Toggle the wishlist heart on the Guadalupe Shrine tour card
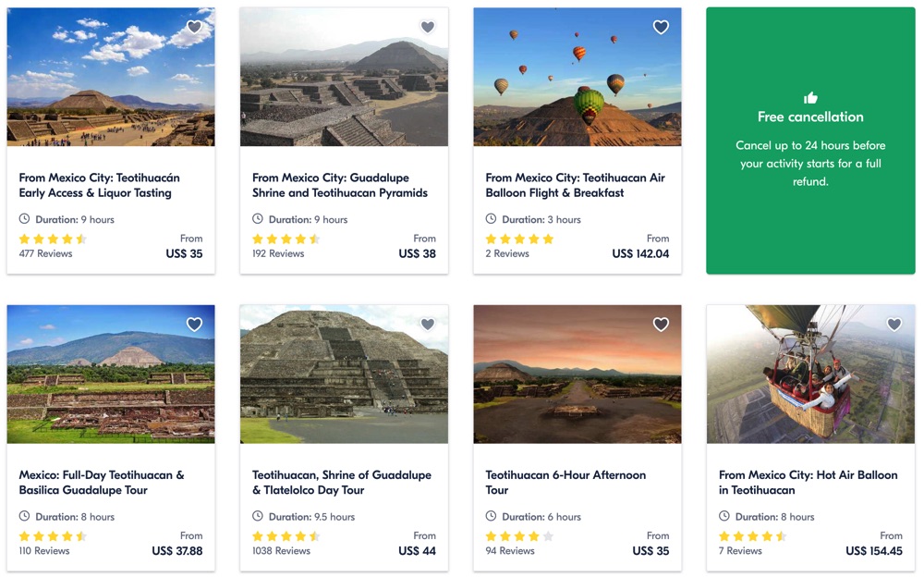This screenshot has height=577, width=924. [427, 27]
